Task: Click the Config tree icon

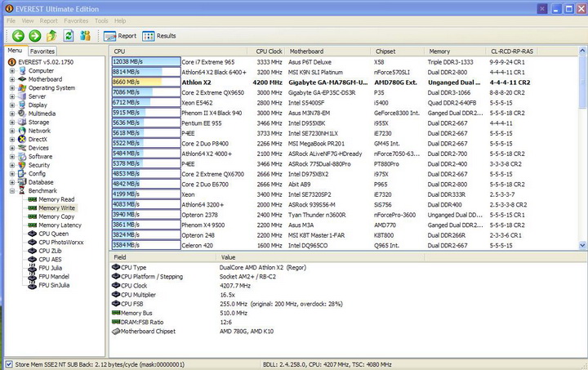Action: pyautogui.click(x=23, y=174)
